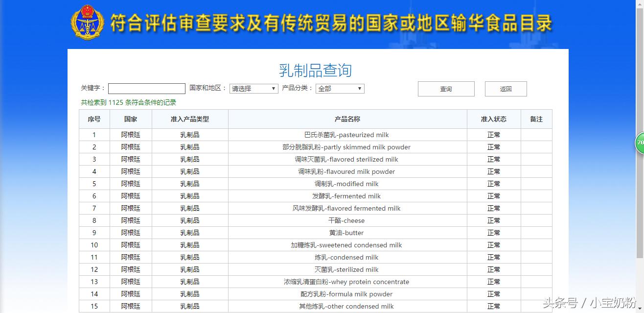The width and height of the screenshot is (644, 313).
Task: Click the 返回 return button
Action: tap(506, 89)
